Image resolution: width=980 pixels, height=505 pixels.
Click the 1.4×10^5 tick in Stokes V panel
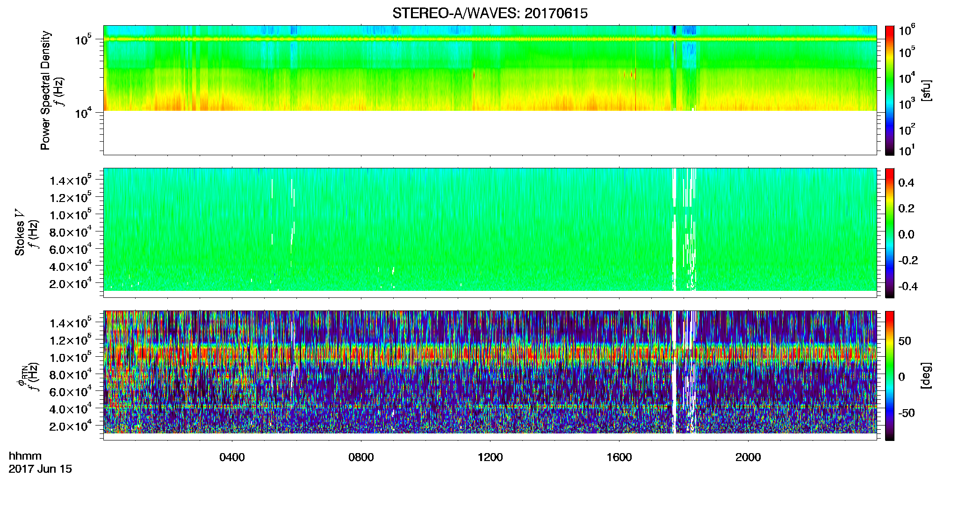tap(71, 180)
